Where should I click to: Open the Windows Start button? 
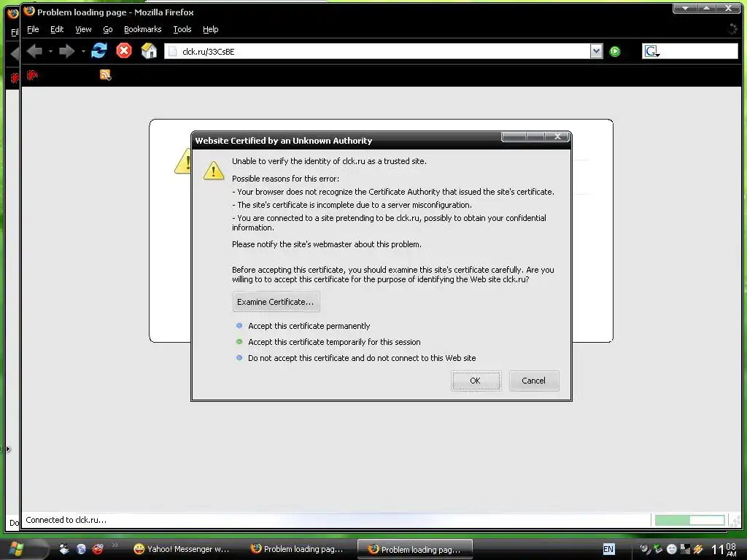click(x=17, y=548)
